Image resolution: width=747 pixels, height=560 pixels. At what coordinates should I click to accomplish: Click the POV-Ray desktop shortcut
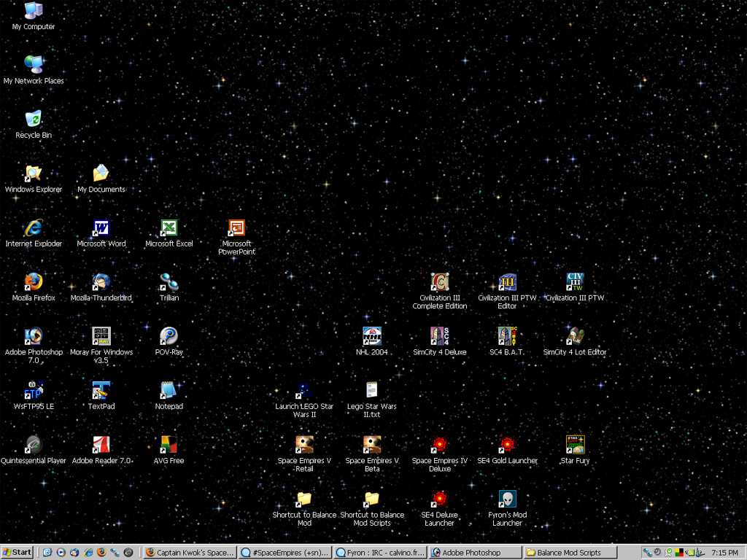click(169, 336)
